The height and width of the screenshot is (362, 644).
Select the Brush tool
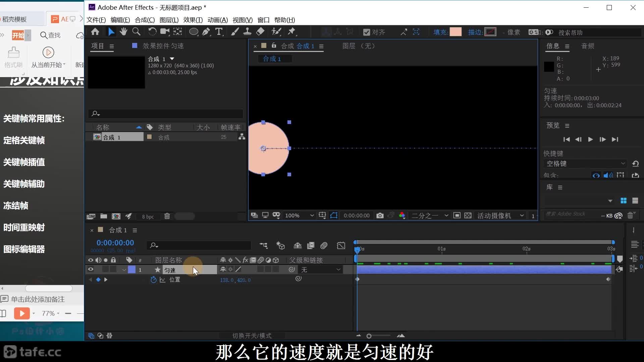(x=235, y=32)
